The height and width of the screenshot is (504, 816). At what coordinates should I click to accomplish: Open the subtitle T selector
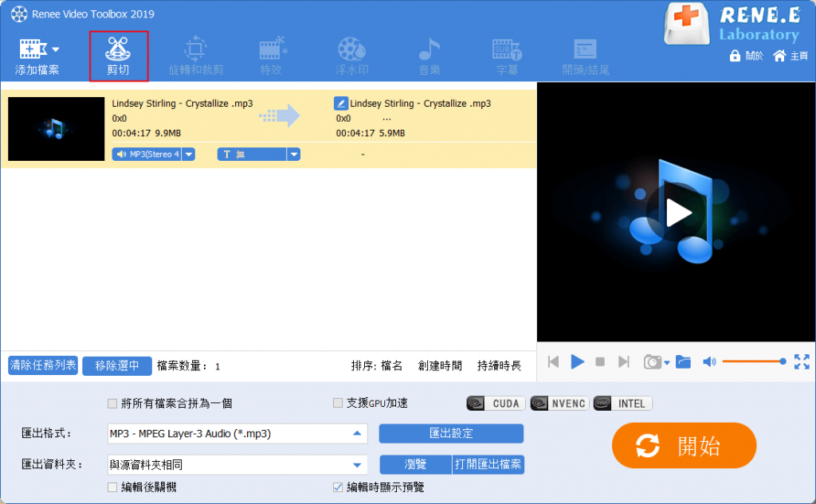[252, 154]
